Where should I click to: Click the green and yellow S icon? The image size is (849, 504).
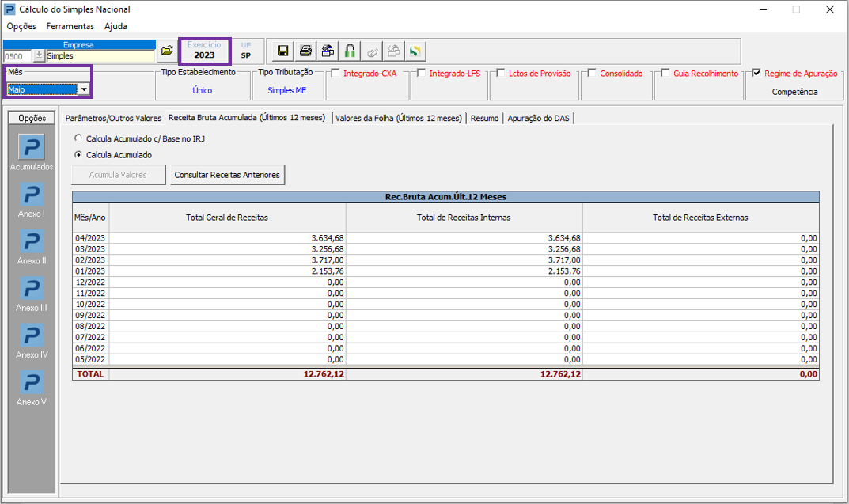coord(415,51)
